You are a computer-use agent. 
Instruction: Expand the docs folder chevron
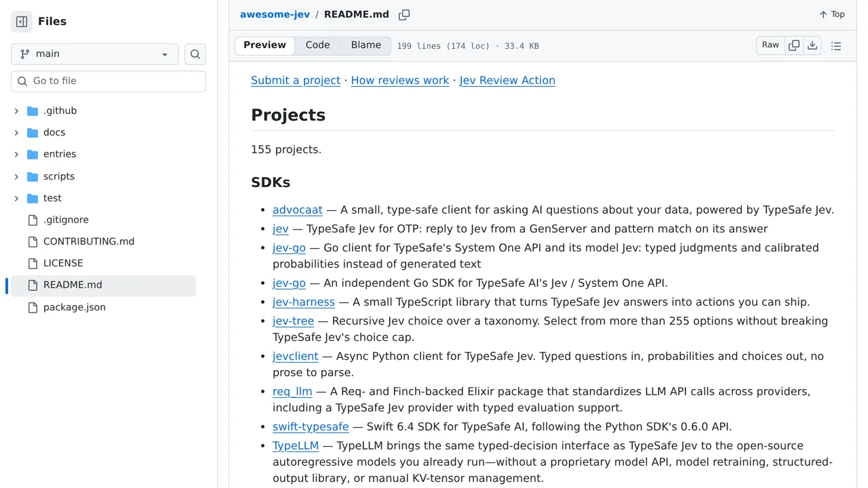pyautogui.click(x=16, y=133)
